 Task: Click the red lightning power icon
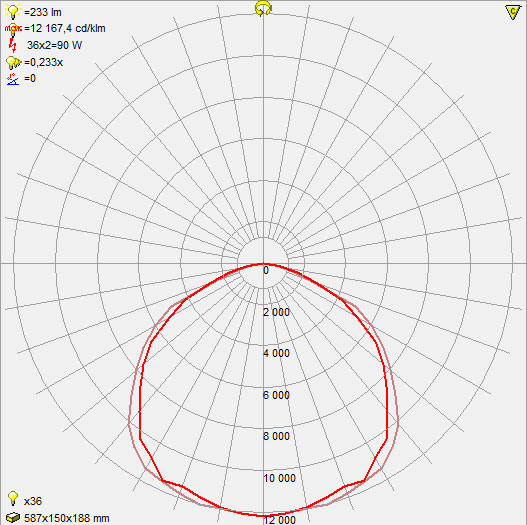tap(13, 45)
